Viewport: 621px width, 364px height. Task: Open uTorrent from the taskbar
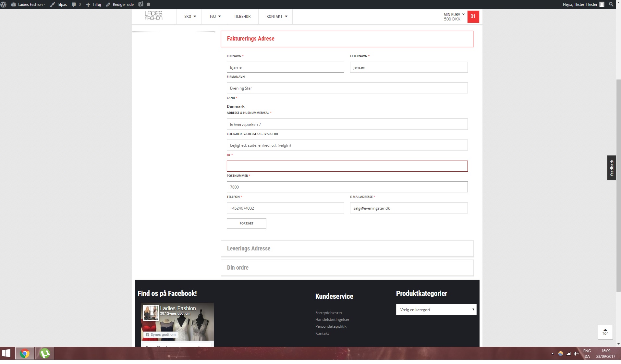(x=45, y=353)
